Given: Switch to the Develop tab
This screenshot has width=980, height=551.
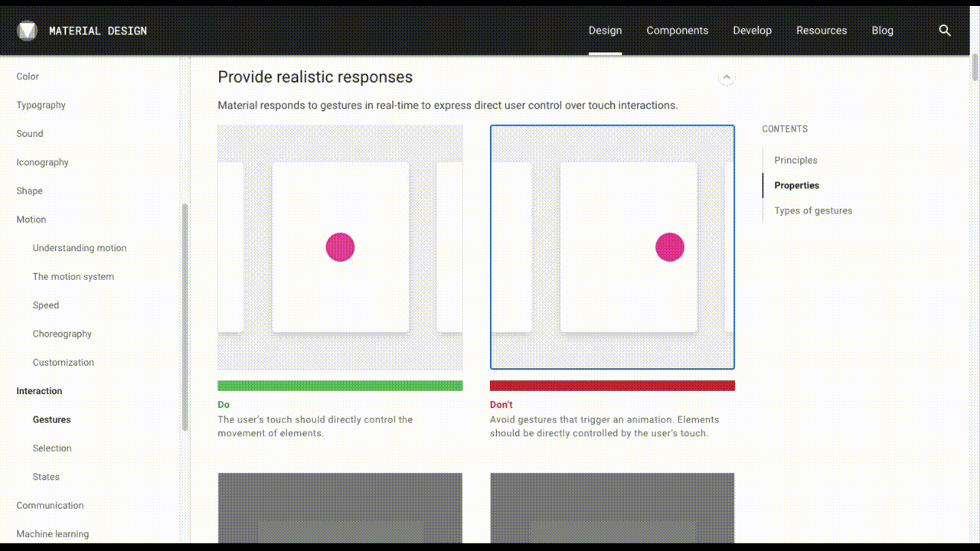Looking at the screenshot, I should tap(752, 31).
